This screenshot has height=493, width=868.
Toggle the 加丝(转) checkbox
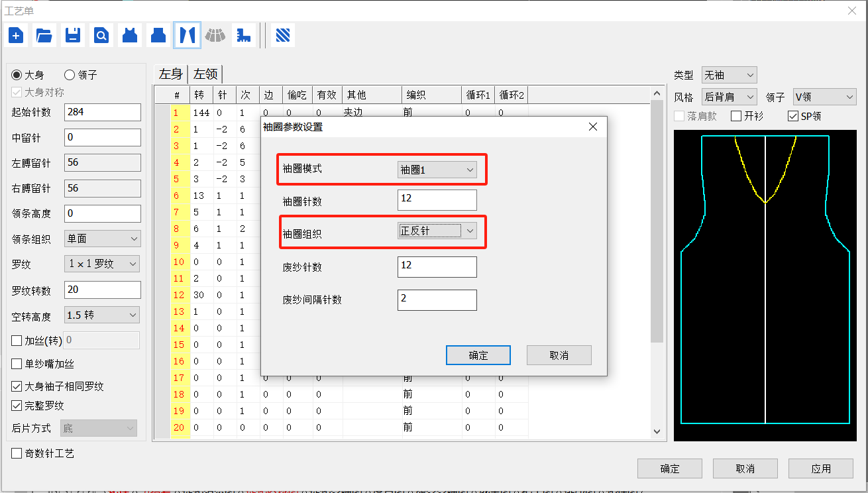tap(17, 341)
